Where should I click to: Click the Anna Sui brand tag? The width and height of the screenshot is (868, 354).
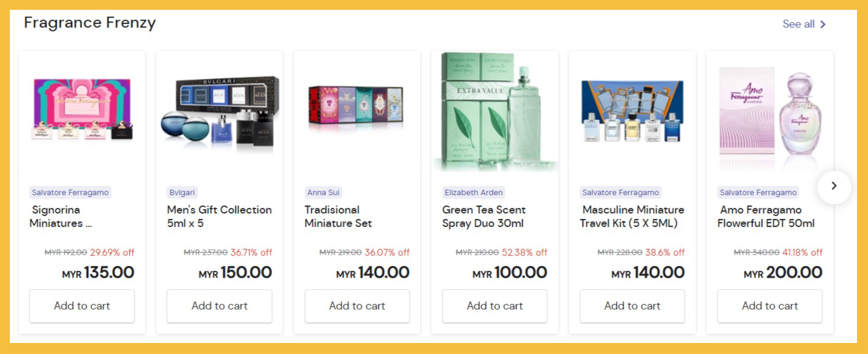coord(324,193)
